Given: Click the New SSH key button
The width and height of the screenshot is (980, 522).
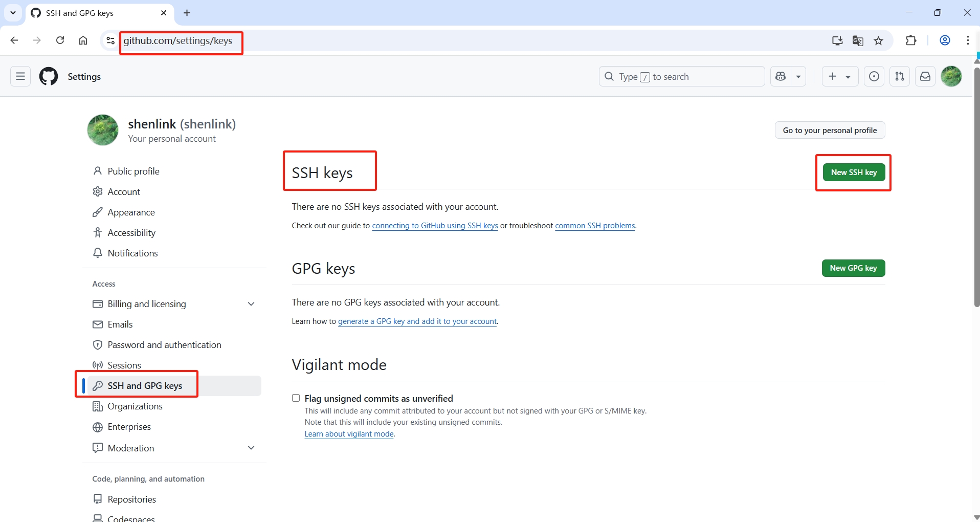Looking at the screenshot, I should (x=854, y=172).
